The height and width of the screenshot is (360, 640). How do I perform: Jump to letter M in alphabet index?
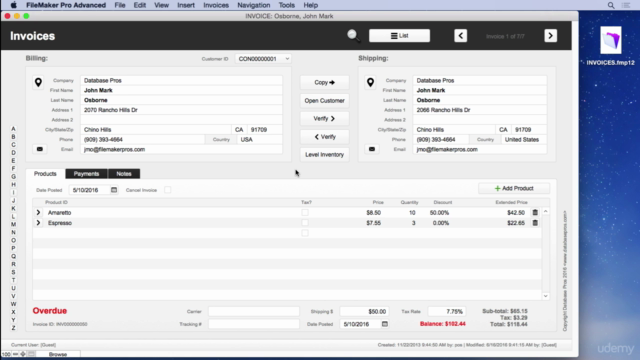point(13,224)
